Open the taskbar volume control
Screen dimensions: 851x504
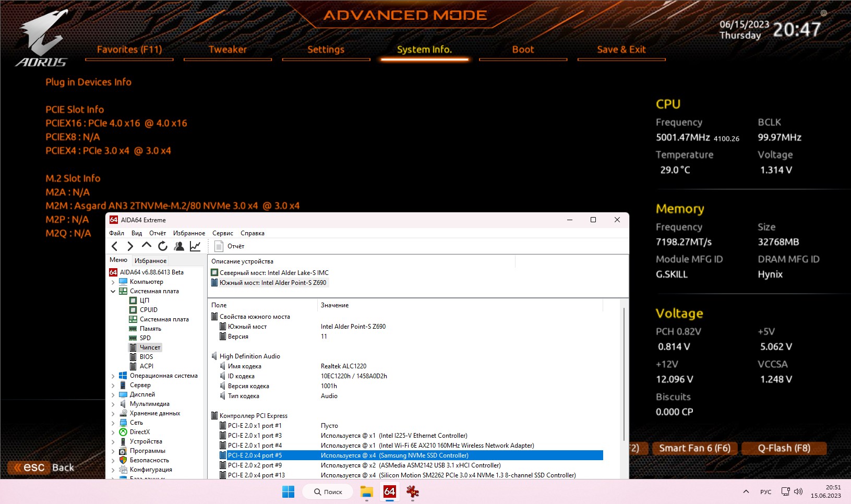(798, 491)
